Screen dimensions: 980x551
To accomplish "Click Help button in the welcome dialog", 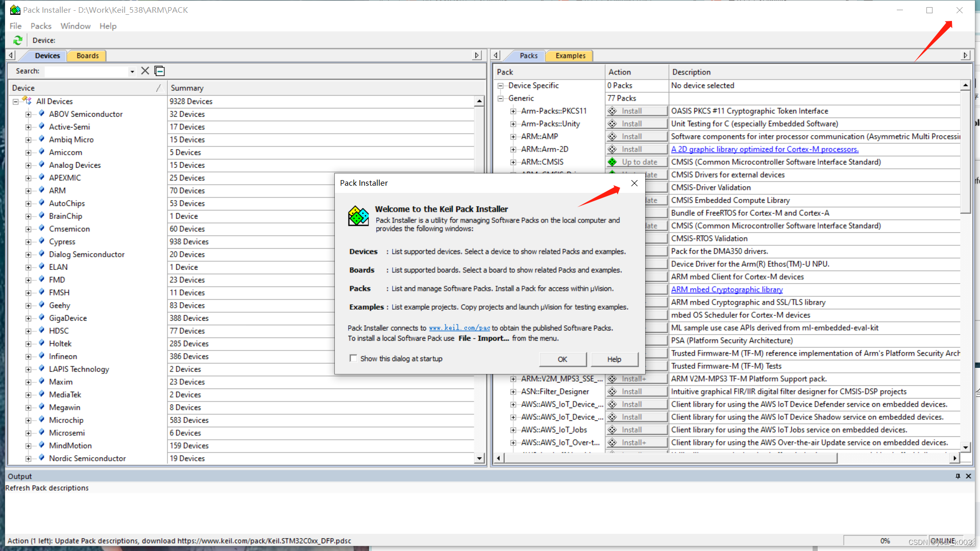I will point(615,359).
